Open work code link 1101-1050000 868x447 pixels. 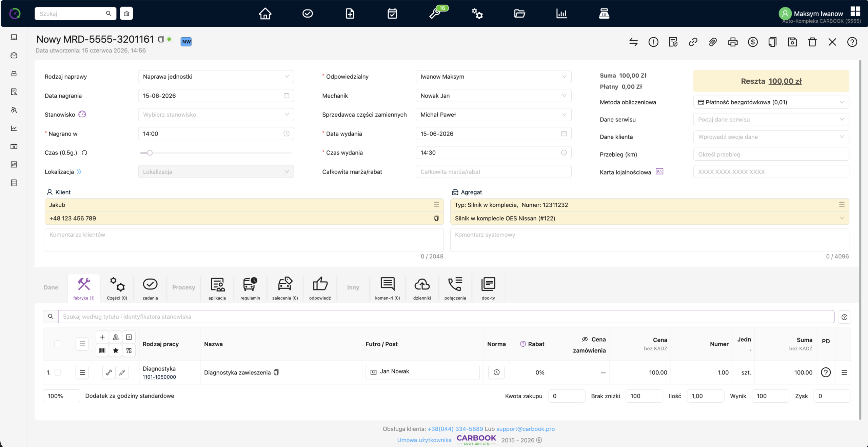coord(159,377)
